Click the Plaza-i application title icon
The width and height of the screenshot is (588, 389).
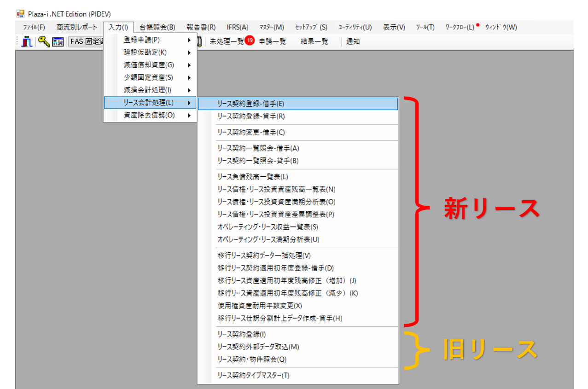20,14
